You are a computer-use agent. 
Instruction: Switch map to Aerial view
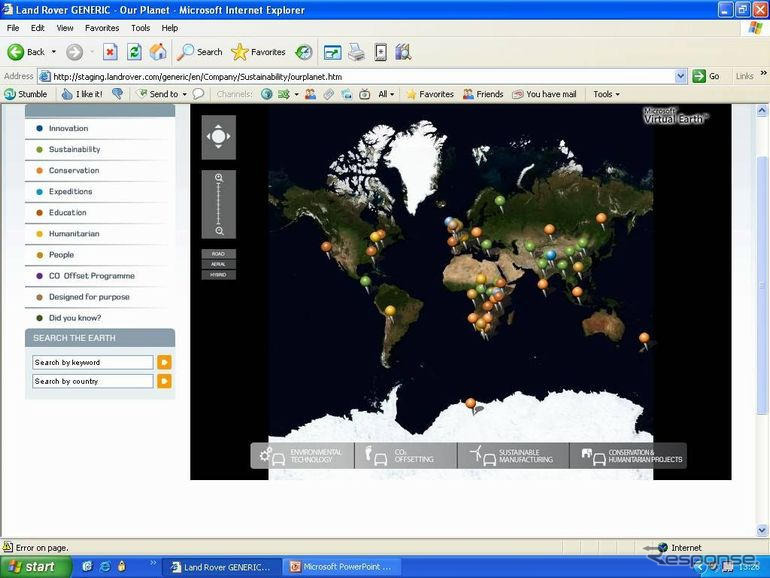tap(218, 264)
